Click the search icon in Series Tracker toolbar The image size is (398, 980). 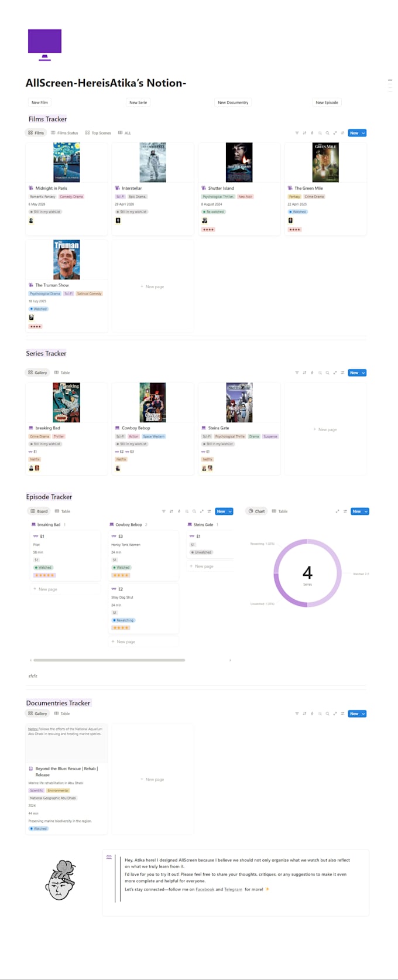pyautogui.click(x=327, y=373)
